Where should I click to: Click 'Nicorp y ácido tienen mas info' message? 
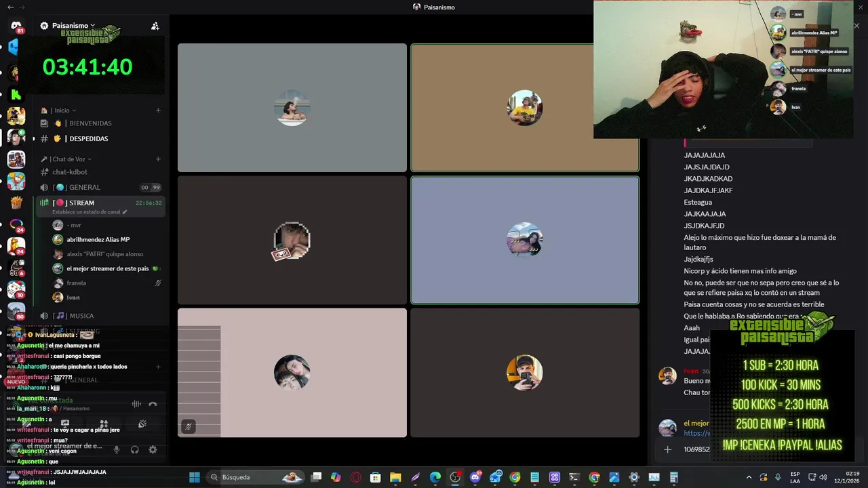click(x=741, y=271)
